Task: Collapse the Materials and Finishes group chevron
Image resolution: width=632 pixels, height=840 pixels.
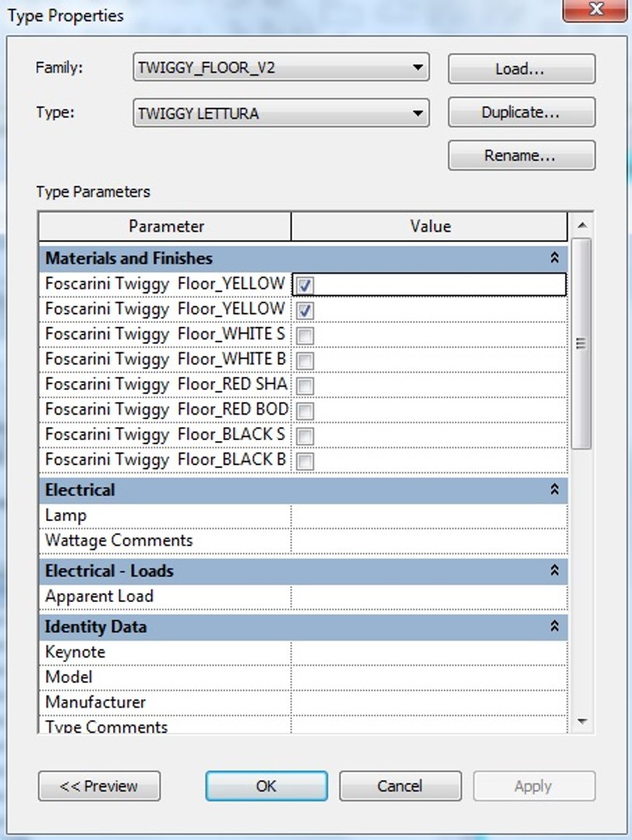Action: 554,257
